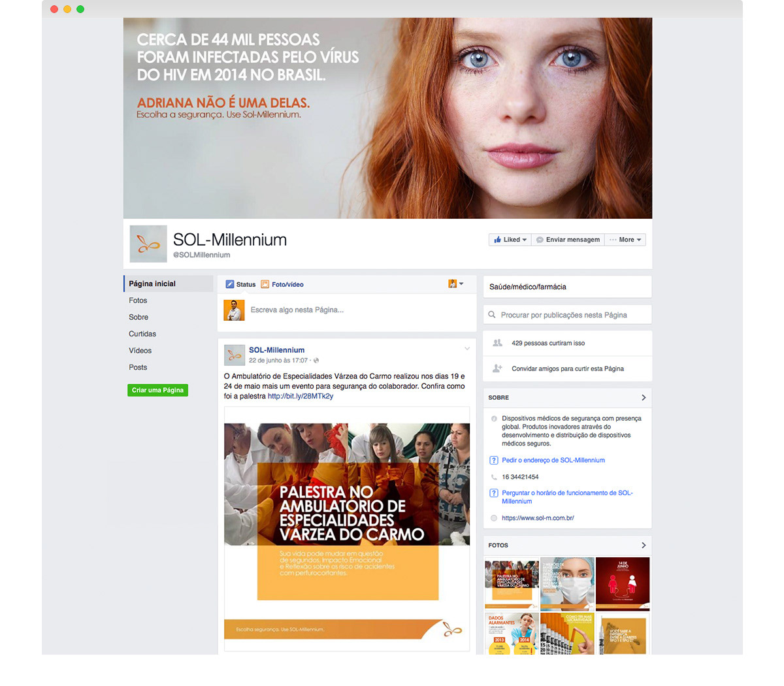The height and width of the screenshot is (686, 784).
Task: Click the user avatar in composer
Action: (x=234, y=310)
